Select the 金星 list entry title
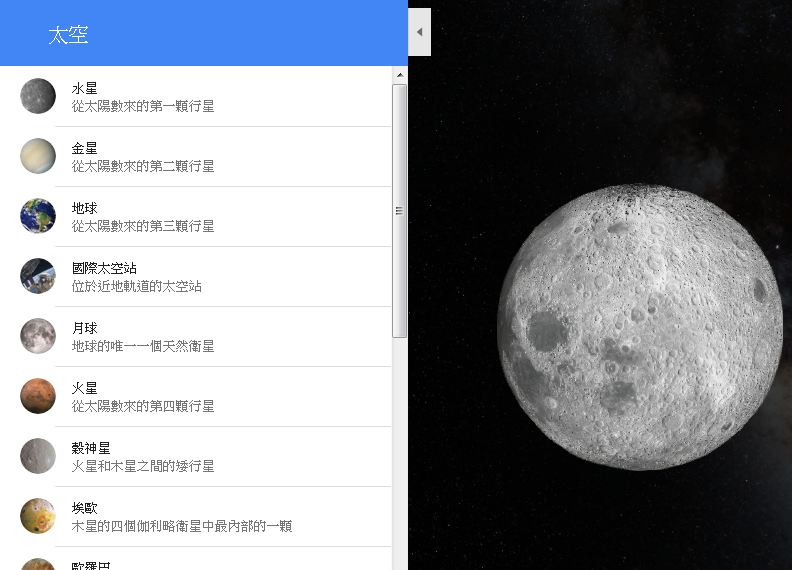Image resolution: width=792 pixels, height=570 pixels. pyautogui.click(x=84, y=149)
